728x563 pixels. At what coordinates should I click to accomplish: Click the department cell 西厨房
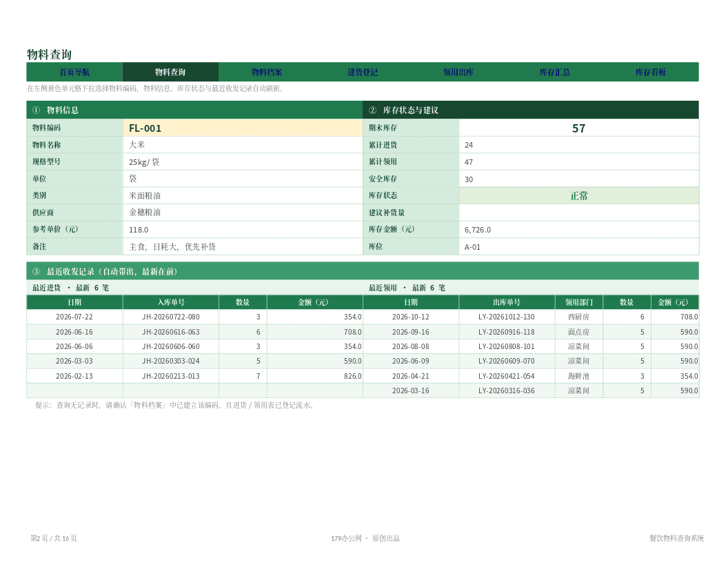click(578, 317)
